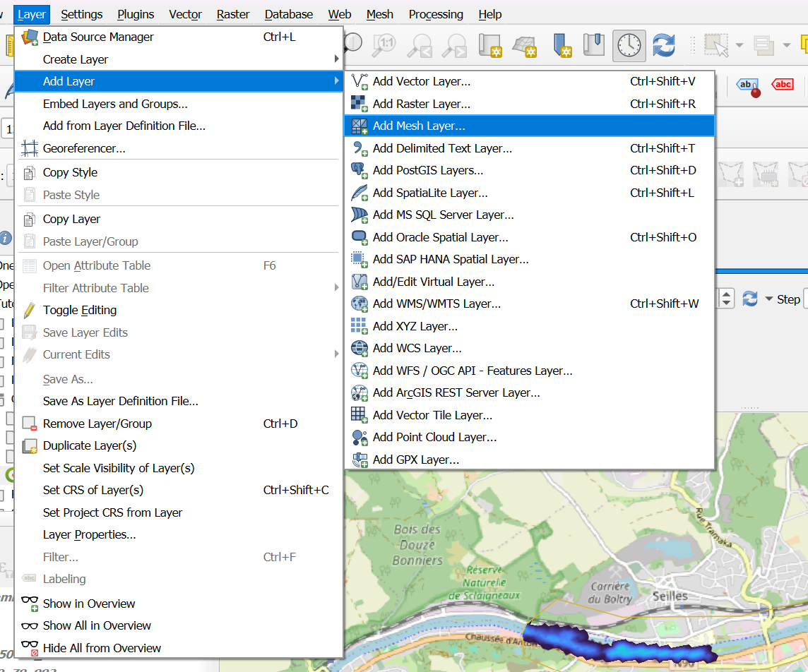Click the temporal refresh icon beside Step
The width and height of the screenshot is (808, 672).
pyautogui.click(x=750, y=299)
